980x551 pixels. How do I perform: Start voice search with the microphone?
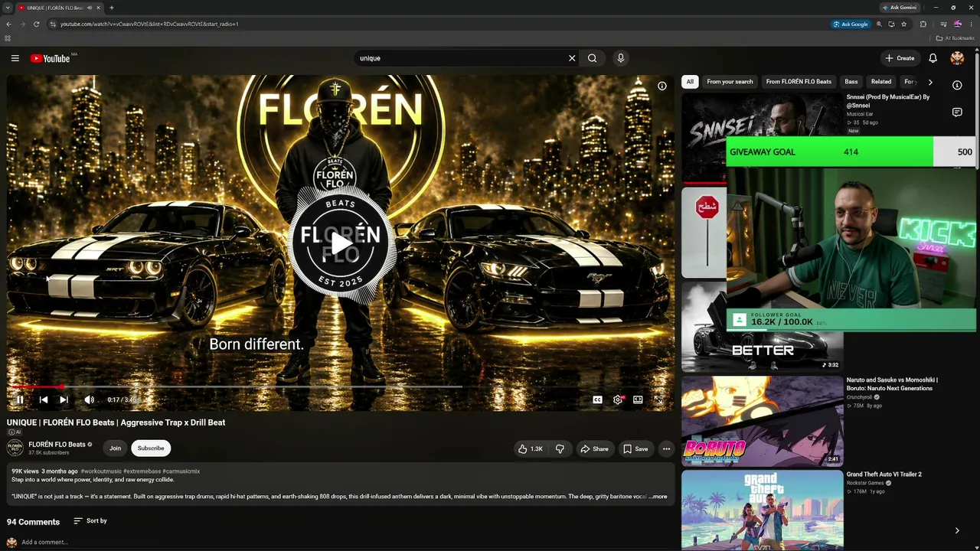point(621,58)
